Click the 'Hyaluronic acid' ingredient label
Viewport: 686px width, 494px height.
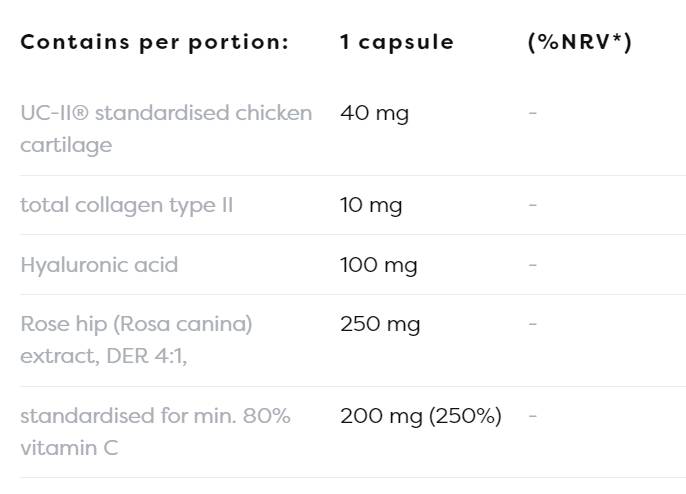(99, 265)
